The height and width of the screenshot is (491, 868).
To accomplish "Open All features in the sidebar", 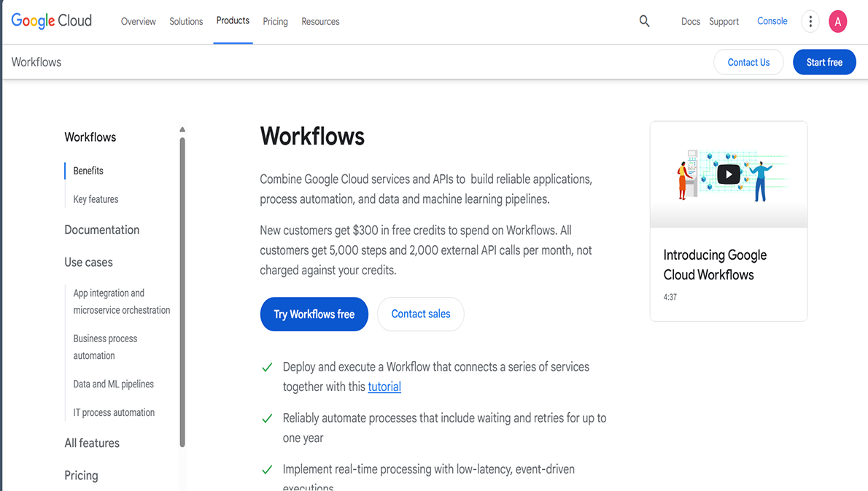I will click(x=92, y=443).
